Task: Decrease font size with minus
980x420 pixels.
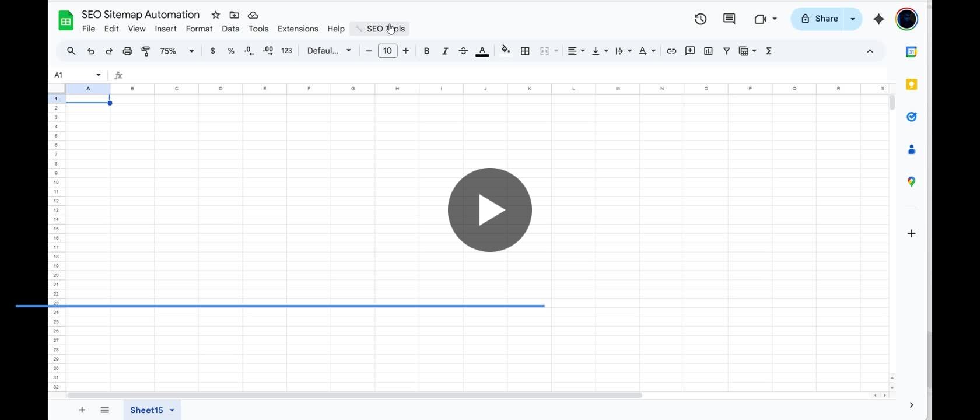Action: pos(369,51)
